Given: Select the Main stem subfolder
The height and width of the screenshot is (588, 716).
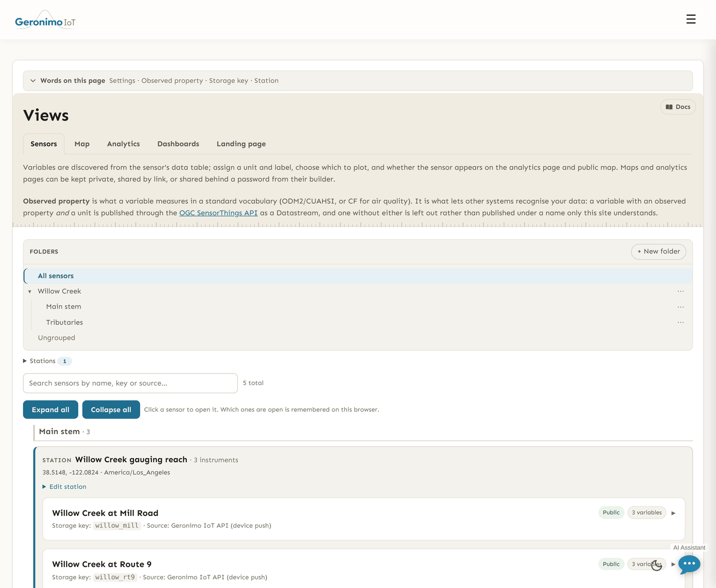Looking at the screenshot, I should click(x=63, y=307).
